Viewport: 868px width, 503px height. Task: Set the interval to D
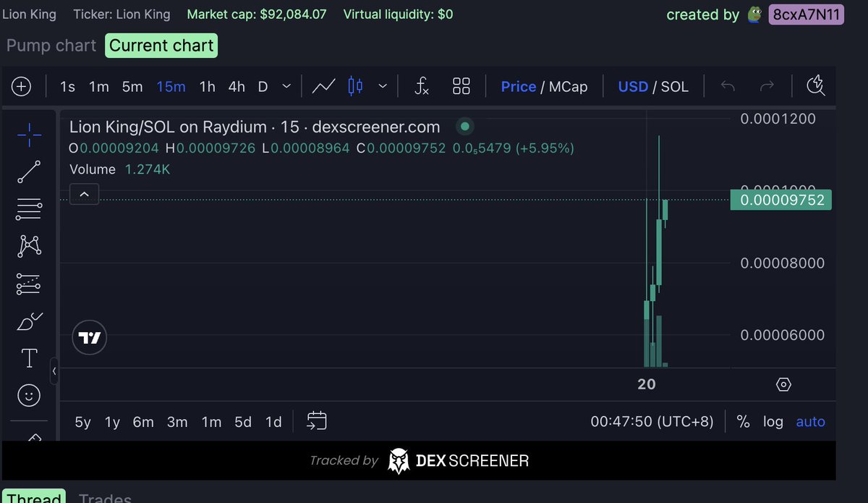coord(263,87)
